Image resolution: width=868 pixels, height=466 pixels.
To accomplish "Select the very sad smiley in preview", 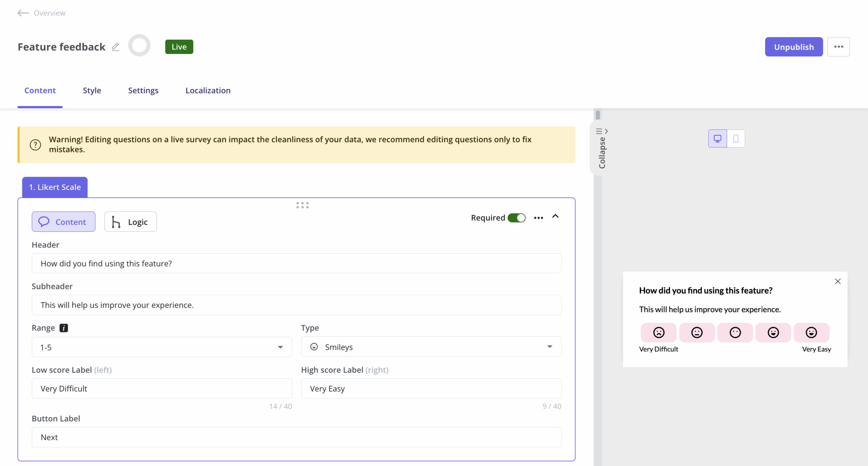I will coord(658,332).
